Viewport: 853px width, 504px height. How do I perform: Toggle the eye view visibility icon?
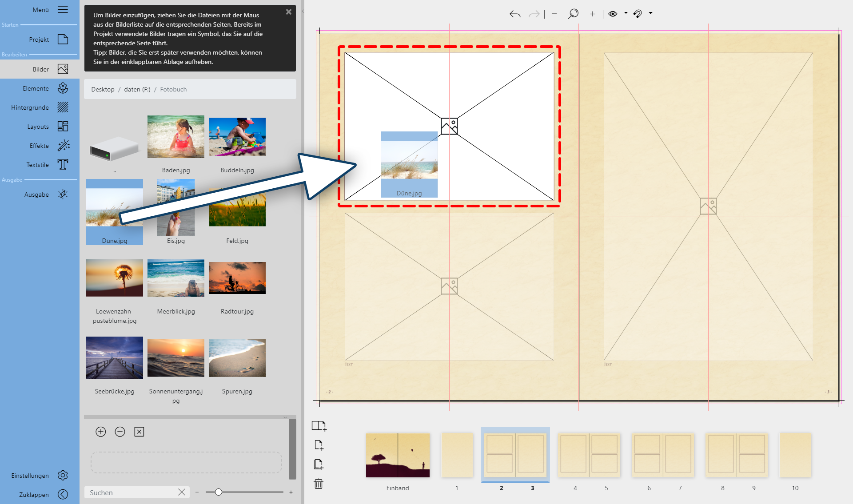click(613, 14)
